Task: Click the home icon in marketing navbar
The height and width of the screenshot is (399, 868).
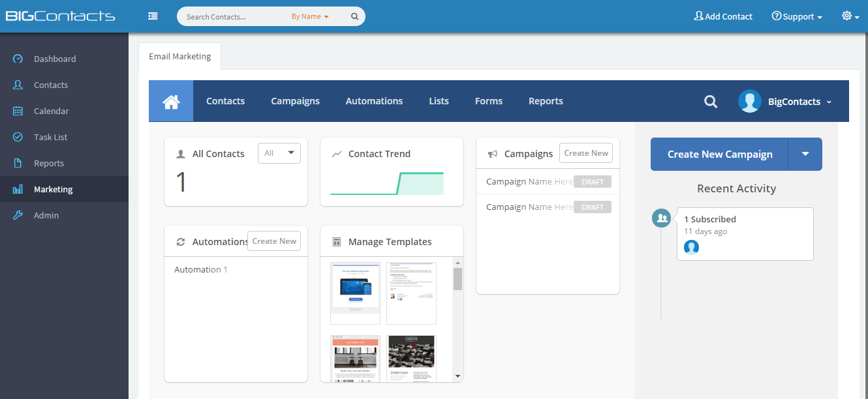Action: (x=171, y=101)
